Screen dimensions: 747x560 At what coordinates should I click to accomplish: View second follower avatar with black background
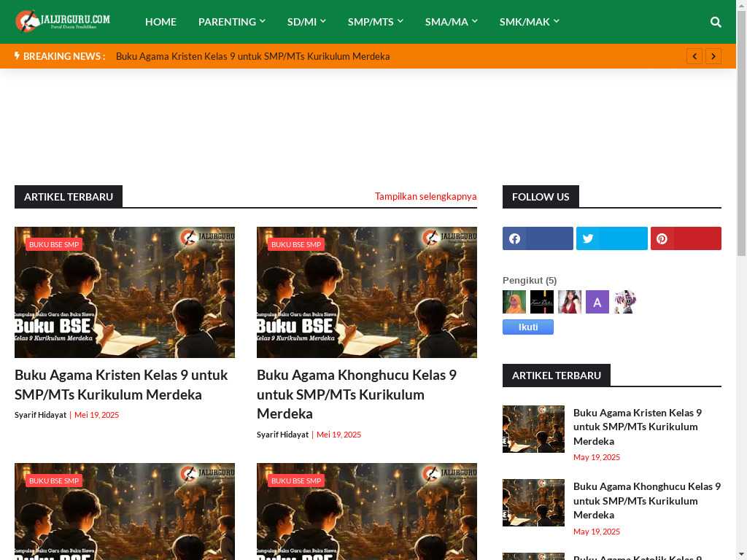coord(542,302)
